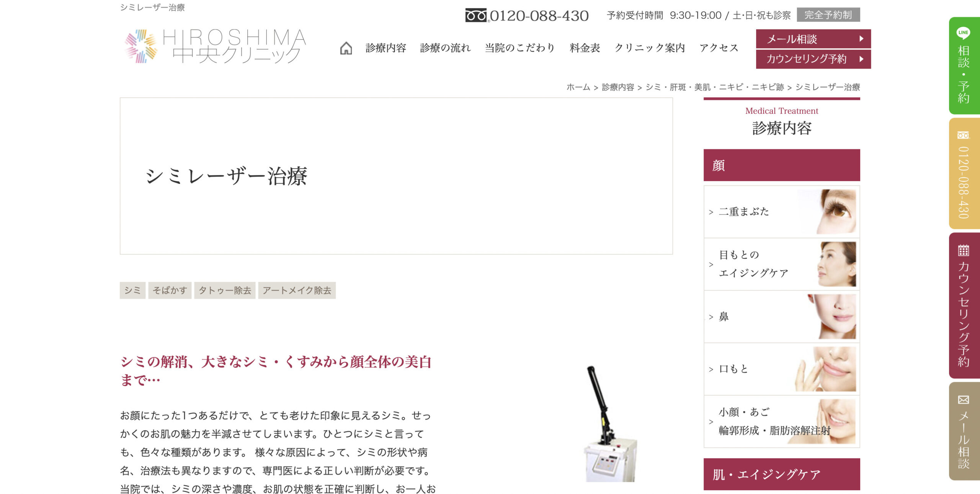This screenshot has height=494, width=980.
Task: Click calendar icon on counseling reservation tab
Action: [963, 250]
